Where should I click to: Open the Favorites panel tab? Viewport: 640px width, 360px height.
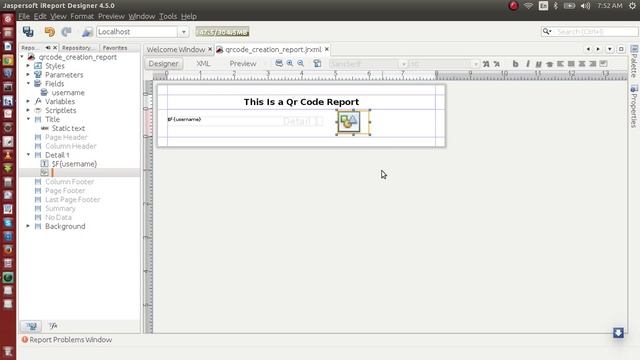(115, 48)
